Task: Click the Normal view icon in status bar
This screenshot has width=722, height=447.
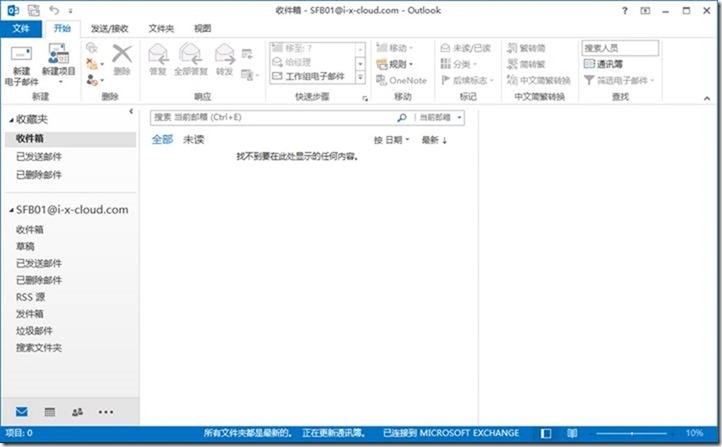Action: click(x=546, y=433)
